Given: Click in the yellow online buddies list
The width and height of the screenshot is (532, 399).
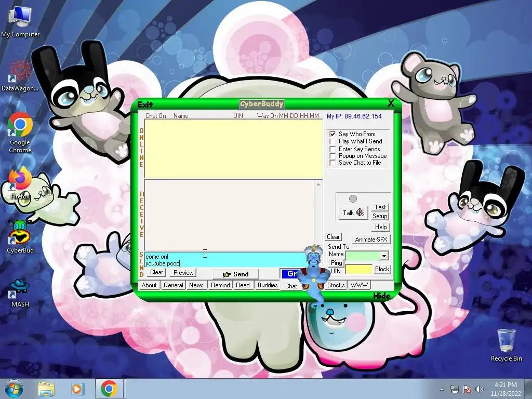Looking at the screenshot, I should 233,149.
